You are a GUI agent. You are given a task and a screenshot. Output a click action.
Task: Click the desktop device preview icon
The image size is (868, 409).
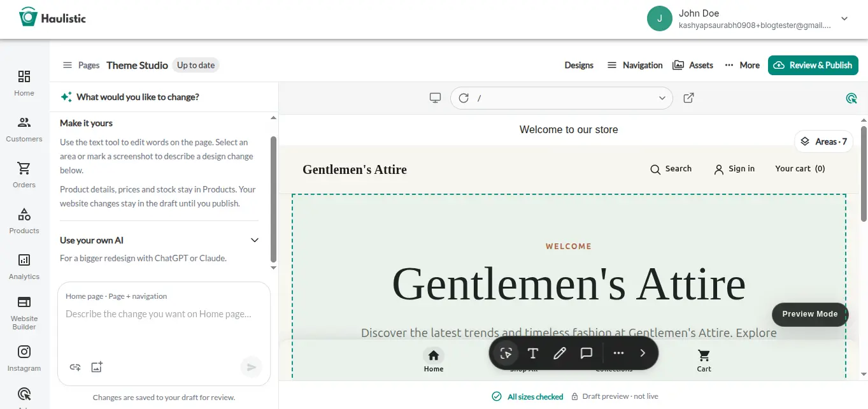coord(435,98)
